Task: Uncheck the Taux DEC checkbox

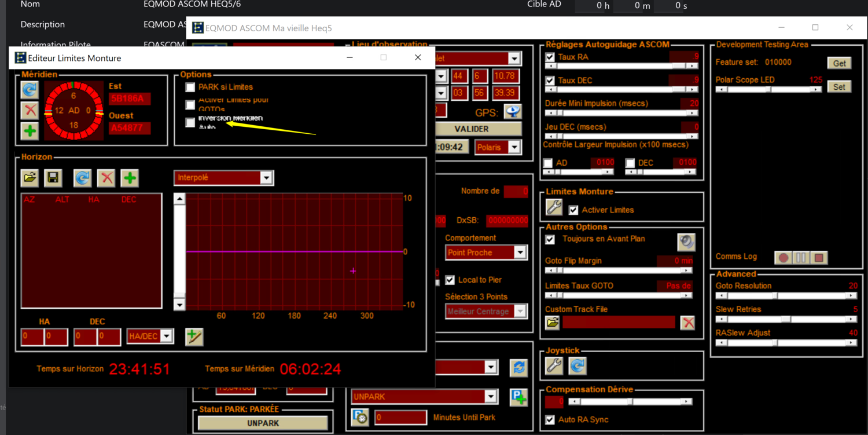Action: [x=550, y=81]
